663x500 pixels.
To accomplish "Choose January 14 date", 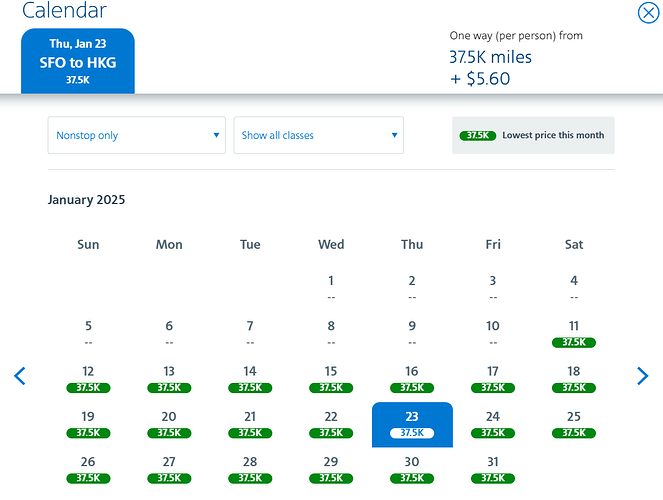I will (250, 379).
